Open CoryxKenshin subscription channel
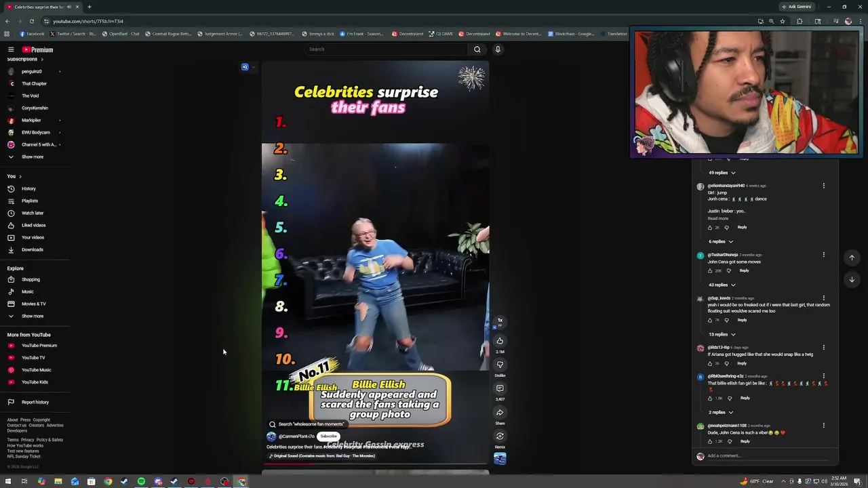The width and height of the screenshot is (868, 488). pos(35,108)
